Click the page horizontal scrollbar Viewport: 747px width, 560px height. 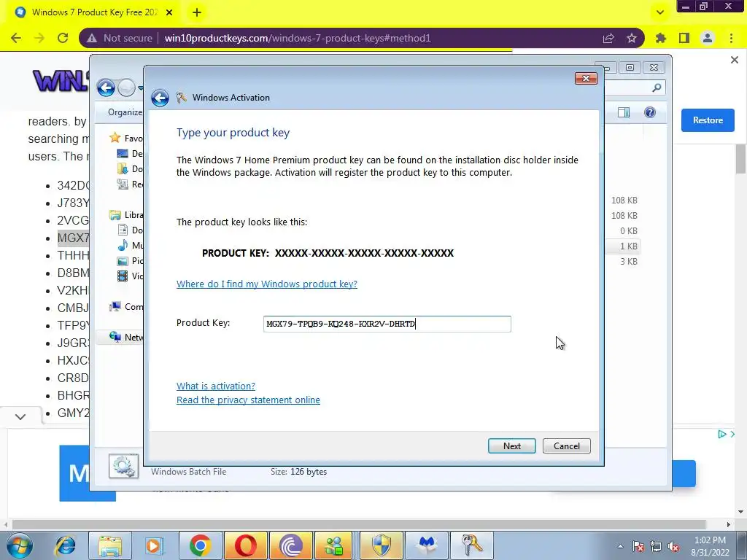coord(359,524)
